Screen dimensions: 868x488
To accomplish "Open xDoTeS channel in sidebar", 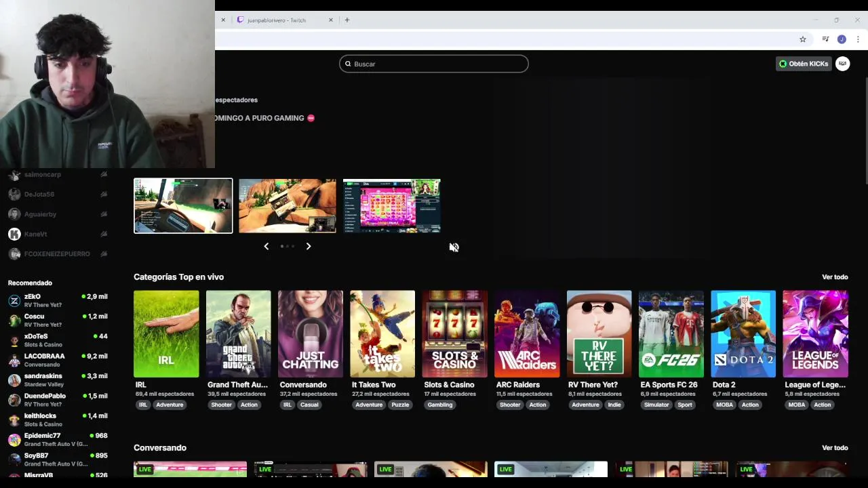I will point(58,340).
